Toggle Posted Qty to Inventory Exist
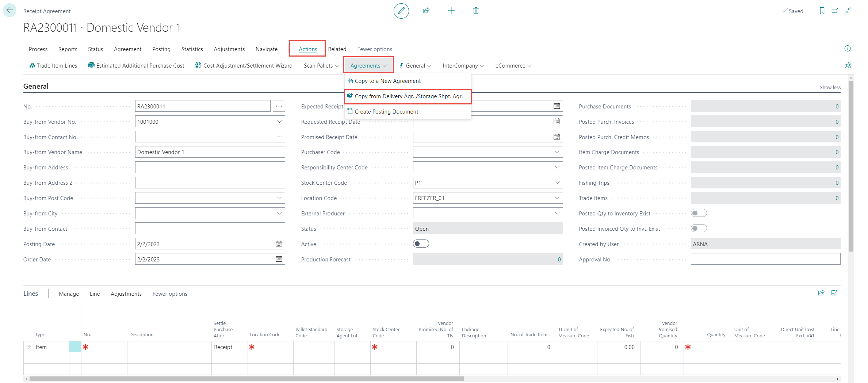 coord(699,213)
